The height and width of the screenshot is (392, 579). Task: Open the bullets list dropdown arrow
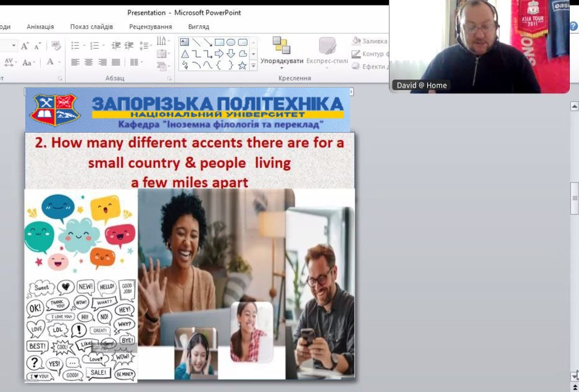pyautogui.click(x=83, y=46)
